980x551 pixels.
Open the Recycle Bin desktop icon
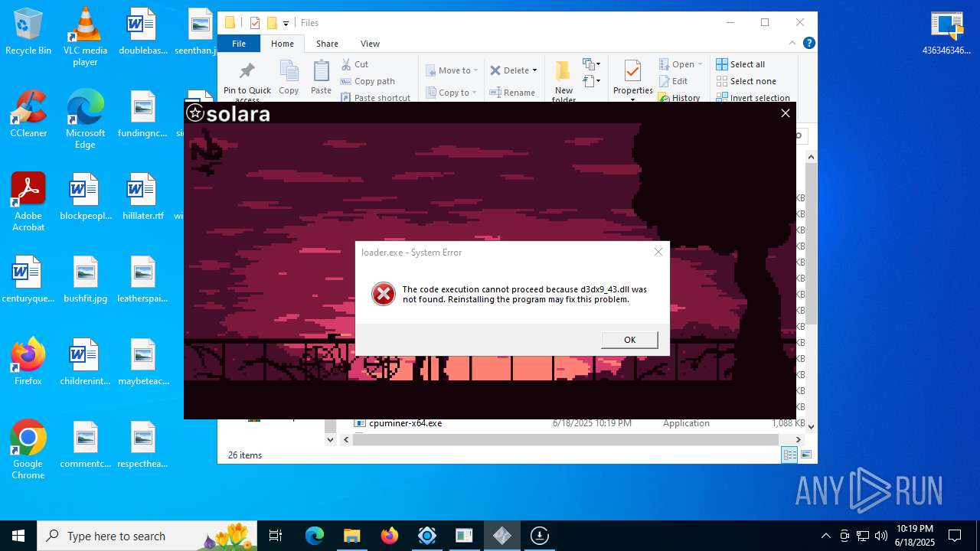tap(28, 31)
